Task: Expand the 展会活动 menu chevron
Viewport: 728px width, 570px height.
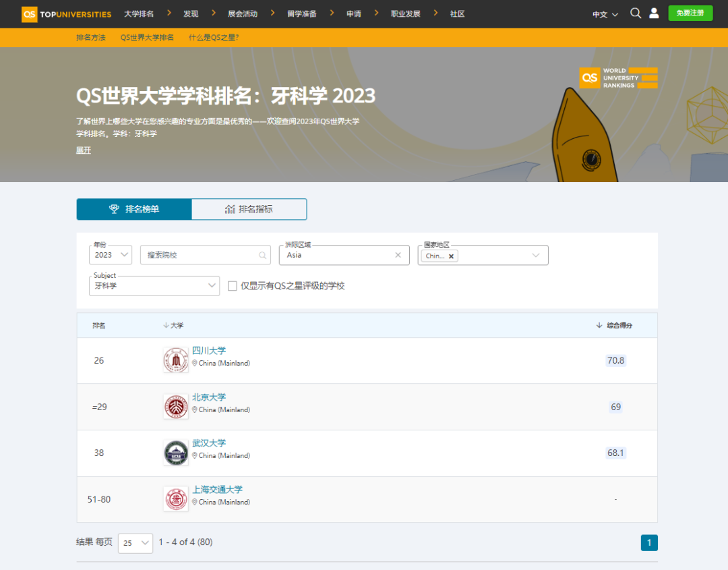Action: coord(272,13)
